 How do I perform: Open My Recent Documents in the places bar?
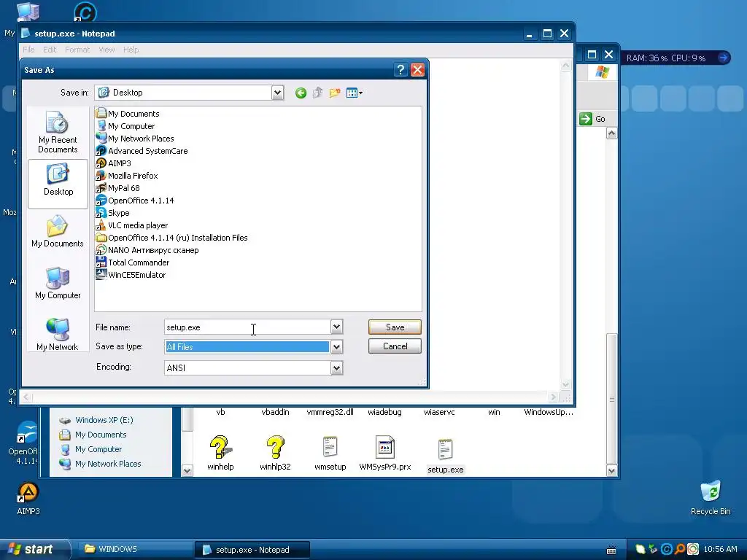58,133
